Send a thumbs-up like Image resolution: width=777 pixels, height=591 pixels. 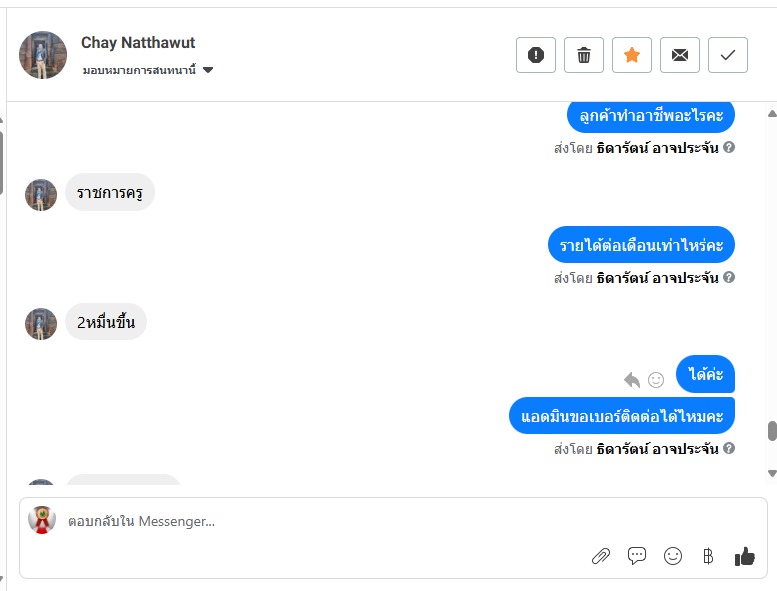click(745, 556)
